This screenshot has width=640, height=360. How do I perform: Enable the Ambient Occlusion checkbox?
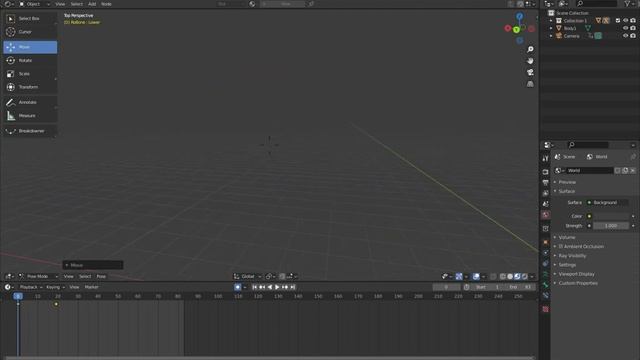point(561,247)
